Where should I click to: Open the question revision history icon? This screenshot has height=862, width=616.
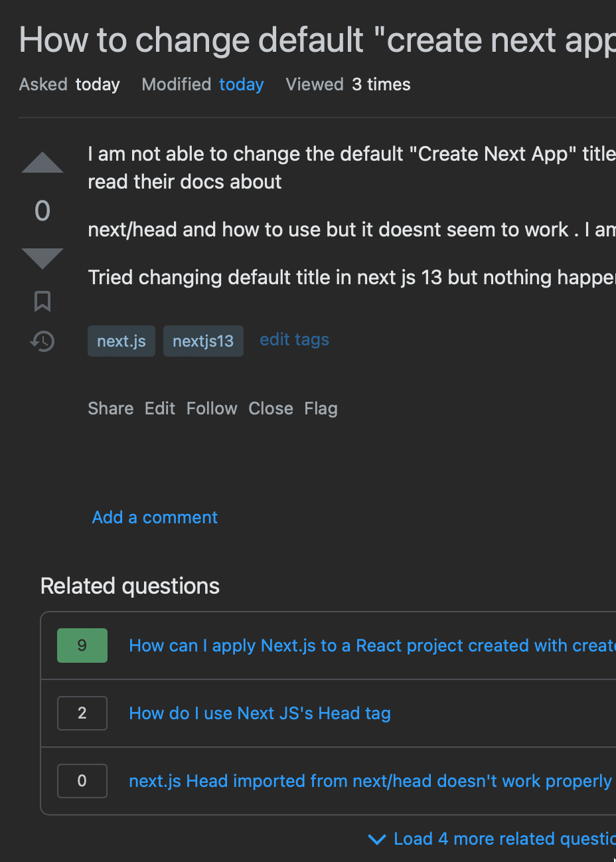click(42, 341)
